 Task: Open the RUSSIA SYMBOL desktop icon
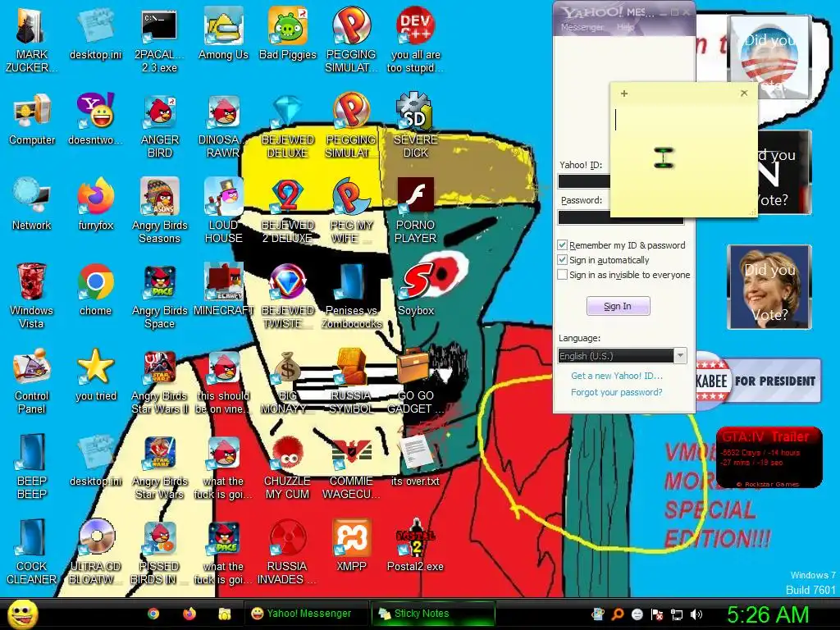[351, 381]
